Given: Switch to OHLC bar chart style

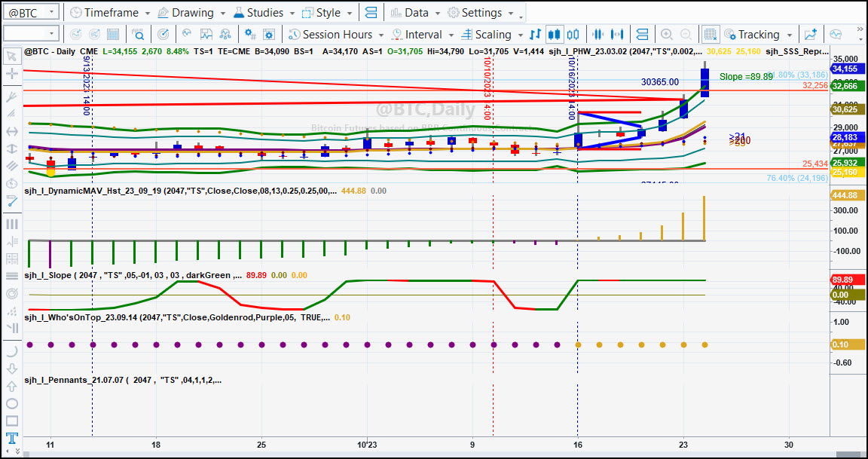Looking at the screenshot, I should tap(535, 35).
